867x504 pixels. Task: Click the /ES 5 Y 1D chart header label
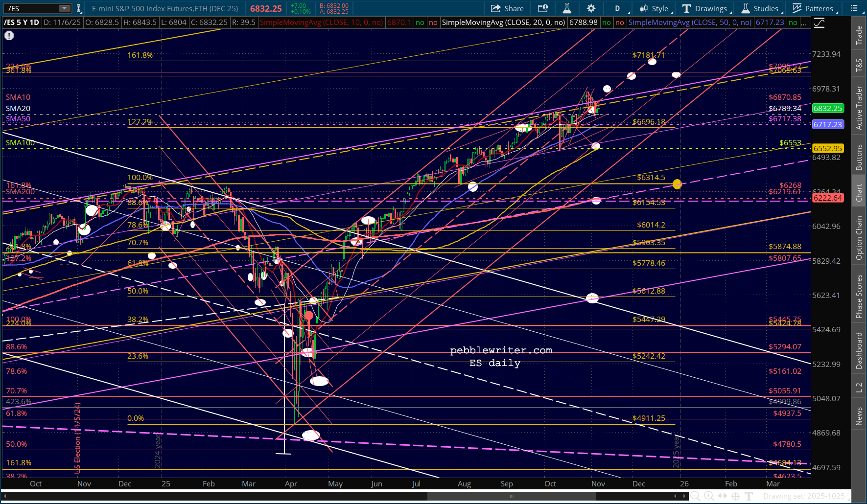coord(22,23)
